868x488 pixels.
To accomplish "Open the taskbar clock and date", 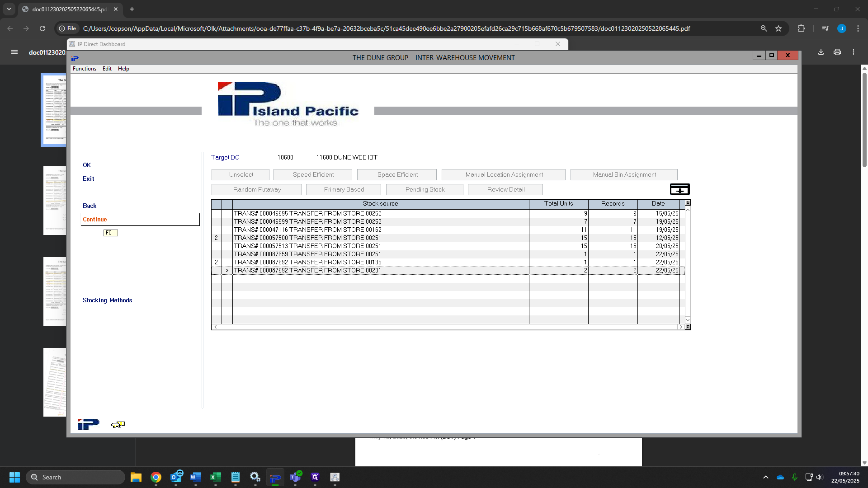I will tap(845, 477).
